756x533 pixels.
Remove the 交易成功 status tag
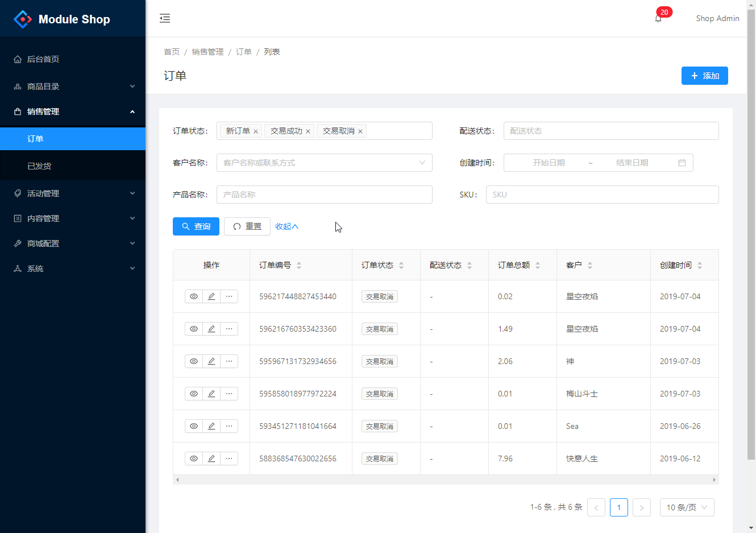tap(308, 131)
